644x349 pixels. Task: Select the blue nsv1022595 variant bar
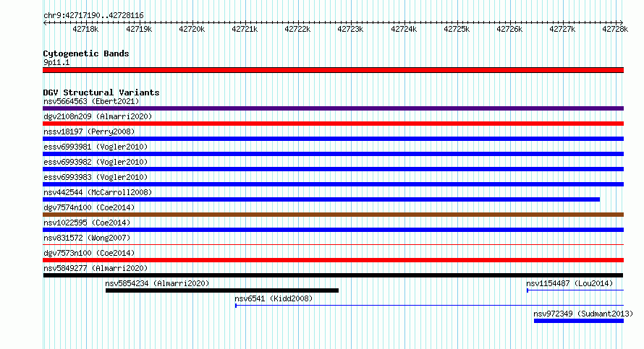click(x=333, y=230)
